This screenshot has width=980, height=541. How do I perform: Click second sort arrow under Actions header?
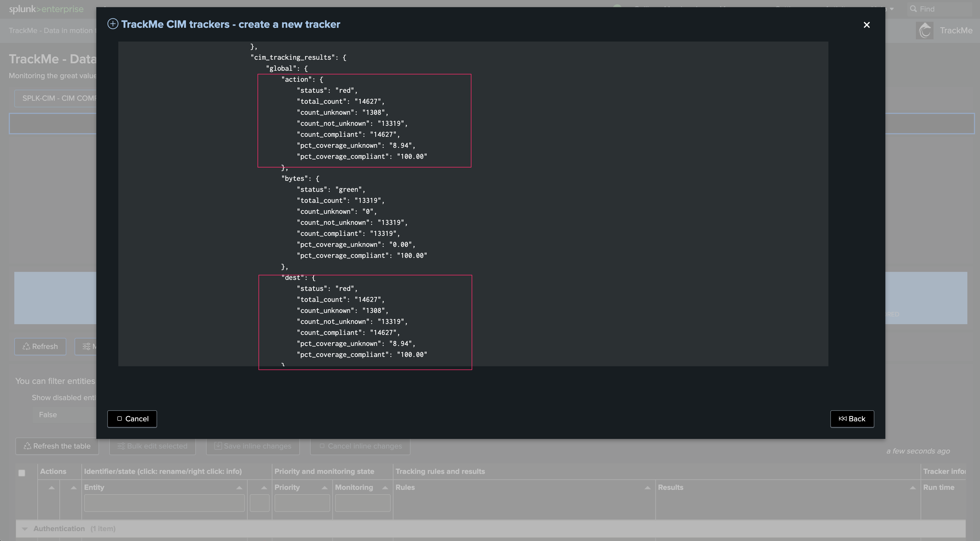tap(74, 487)
